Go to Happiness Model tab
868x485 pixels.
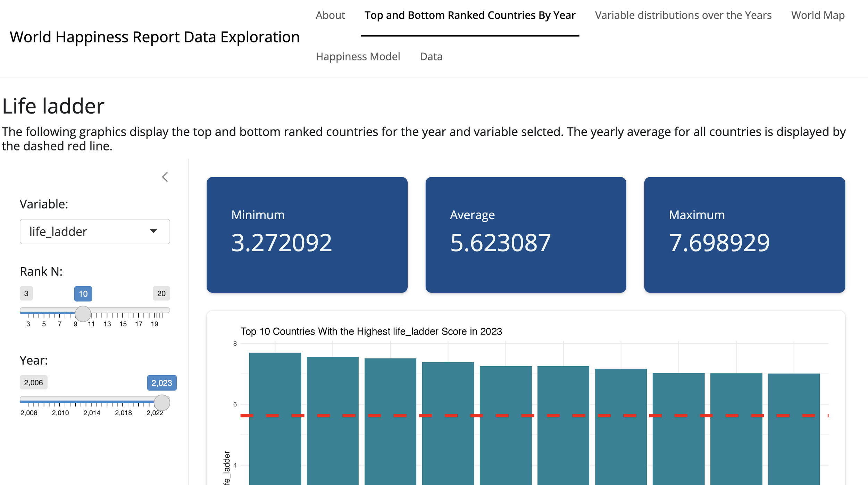pos(358,56)
